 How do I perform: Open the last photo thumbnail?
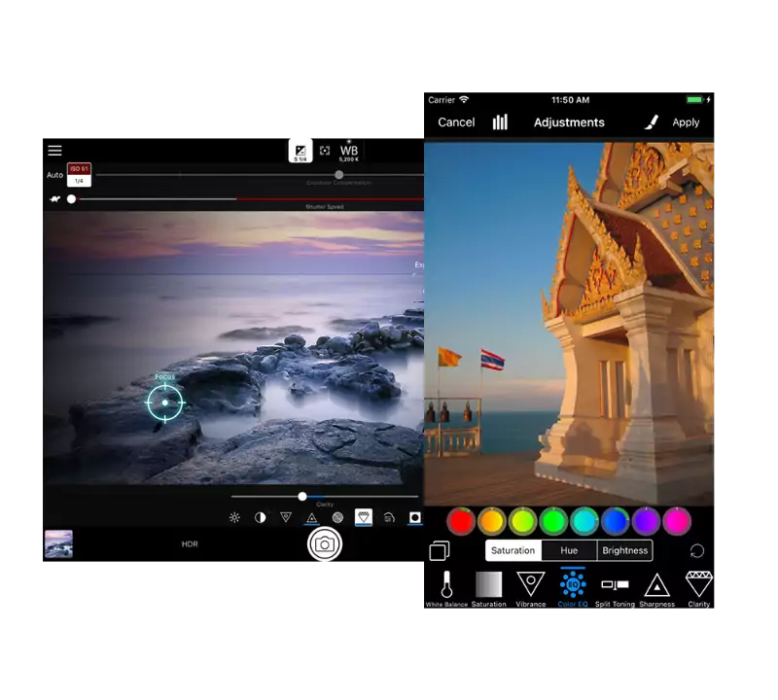click(58, 544)
